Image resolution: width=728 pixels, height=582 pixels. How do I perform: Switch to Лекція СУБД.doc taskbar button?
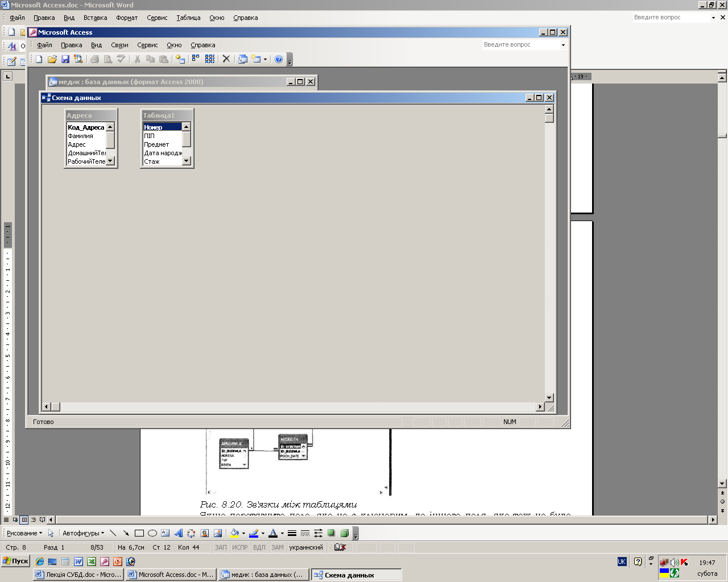(x=78, y=575)
